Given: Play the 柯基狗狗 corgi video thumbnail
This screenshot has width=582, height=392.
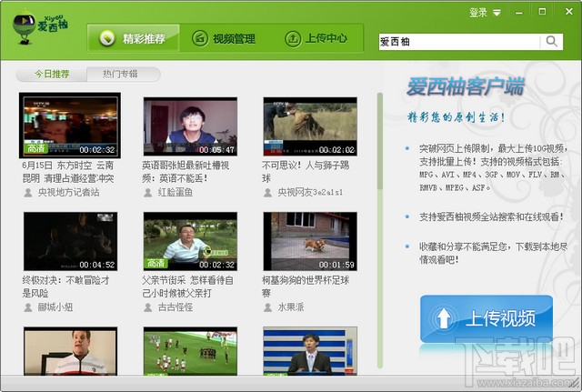Looking at the screenshot, I should coord(310,241).
